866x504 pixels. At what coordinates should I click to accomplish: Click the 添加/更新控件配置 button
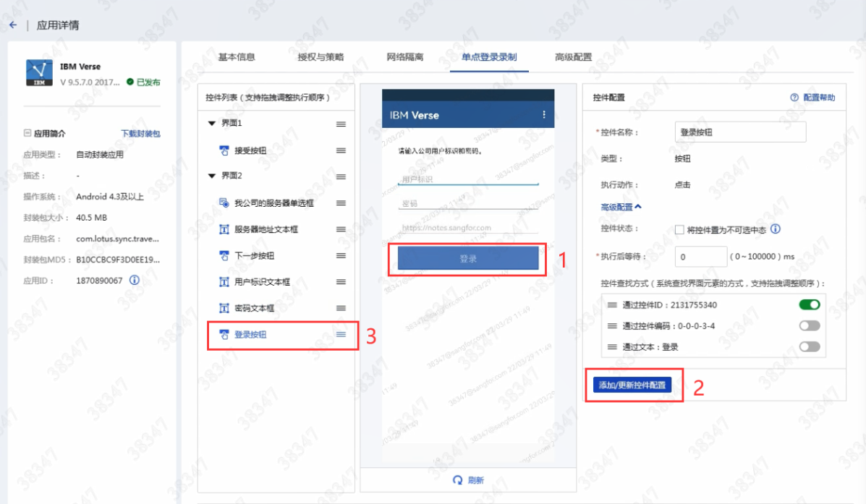click(x=632, y=385)
